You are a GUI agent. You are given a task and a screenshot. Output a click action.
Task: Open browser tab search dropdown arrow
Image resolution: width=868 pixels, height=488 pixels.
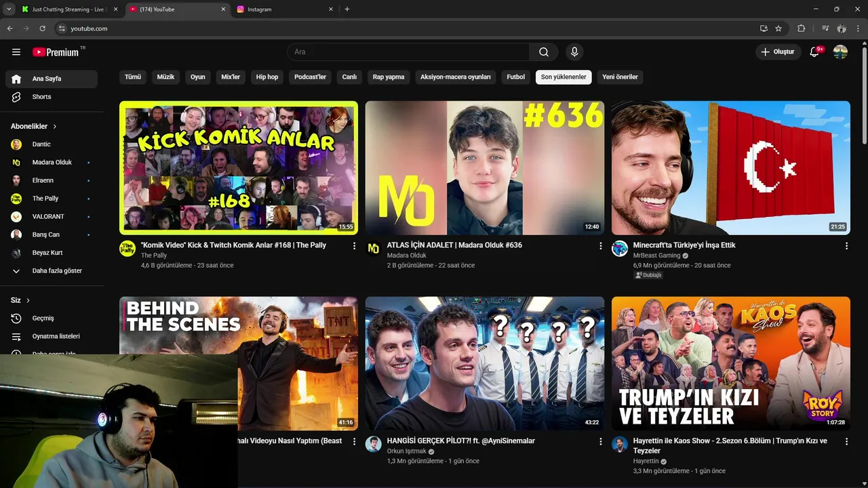[x=9, y=9]
